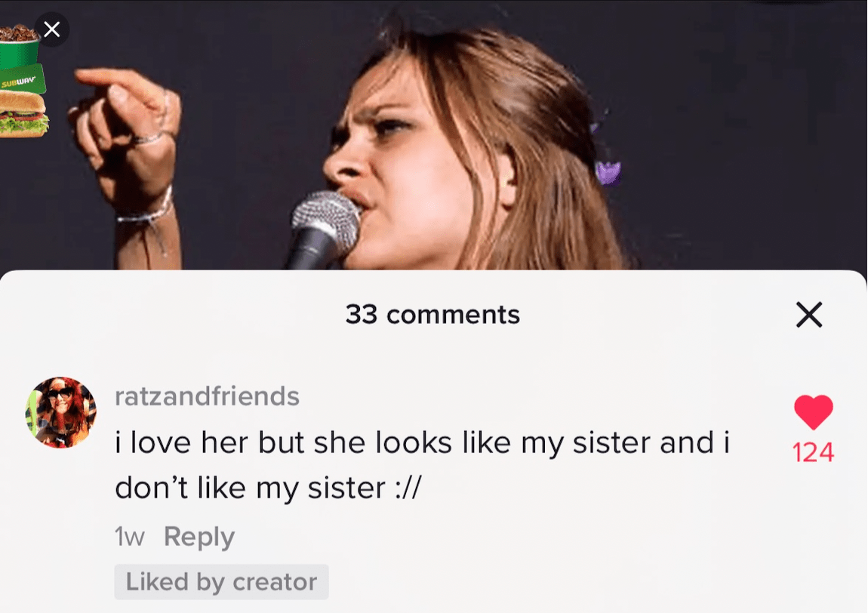Open the ratzandfriends username link
Screen dimensions: 868x613
[x=207, y=396]
